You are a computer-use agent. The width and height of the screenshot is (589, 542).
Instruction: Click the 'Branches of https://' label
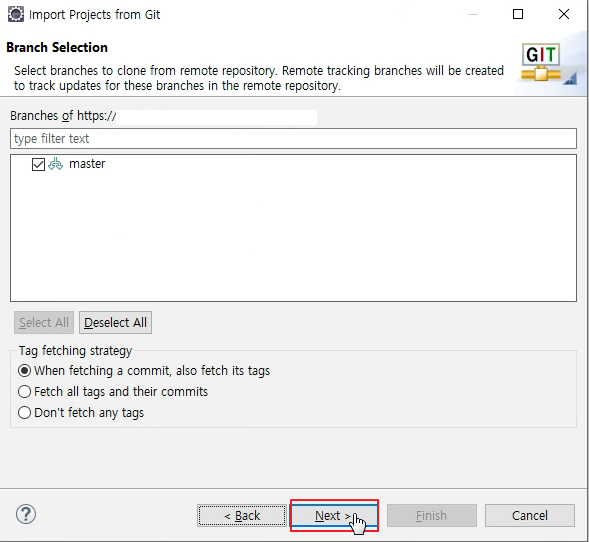pos(63,116)
